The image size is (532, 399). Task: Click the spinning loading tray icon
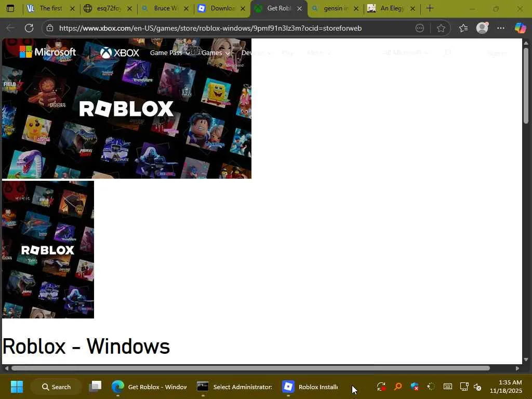pyautogui.click(x=431, y=387)
